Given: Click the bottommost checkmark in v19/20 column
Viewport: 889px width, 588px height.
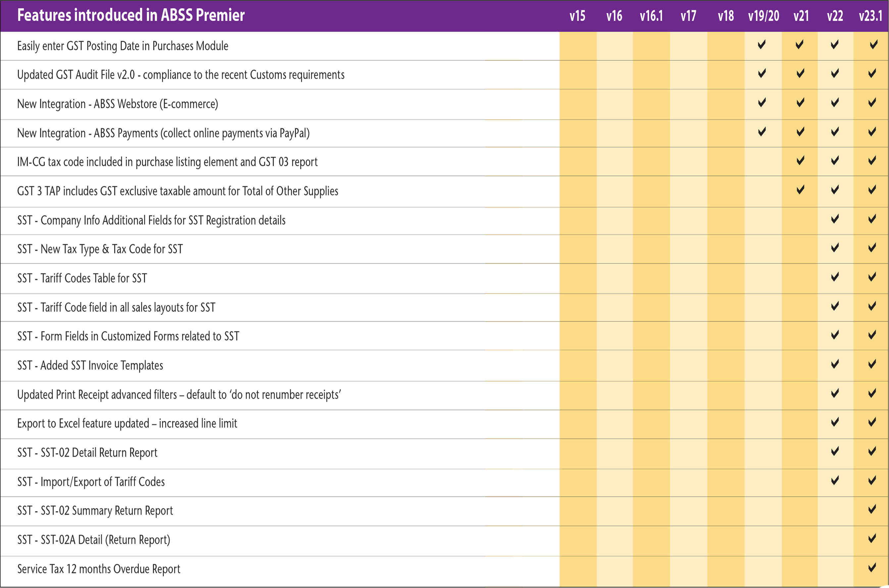Looking at the screenshot, I should (x=762, y=132).
